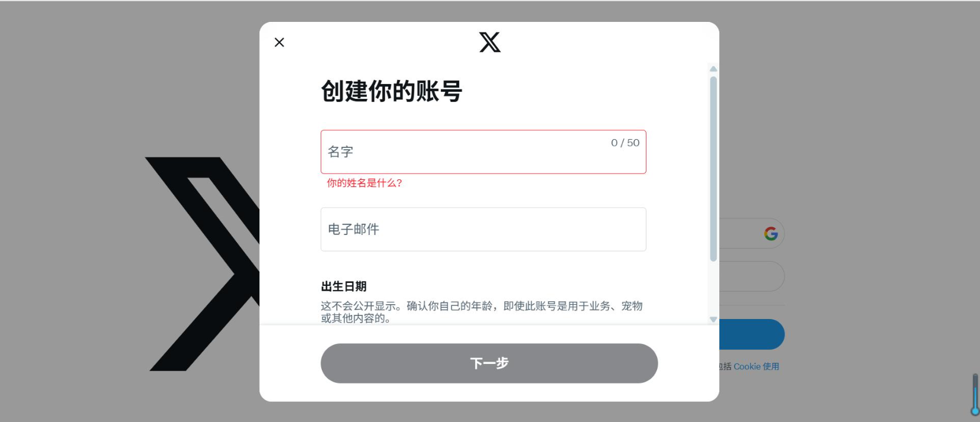The height and width of the screenshot is (422, 980).
Task: Open the Cookie 使用 link
Action: click(x=756, y=366)
